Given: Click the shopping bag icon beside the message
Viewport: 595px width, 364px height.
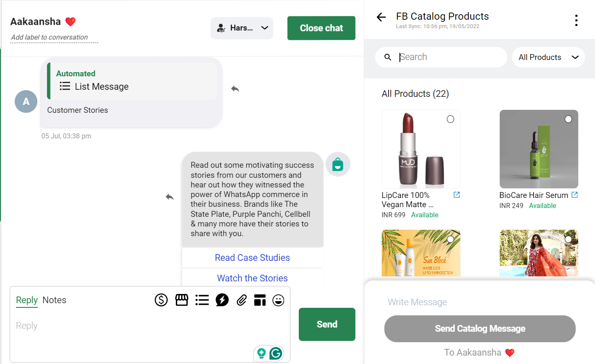Looking at the screenshot, I should coord(338,164).
